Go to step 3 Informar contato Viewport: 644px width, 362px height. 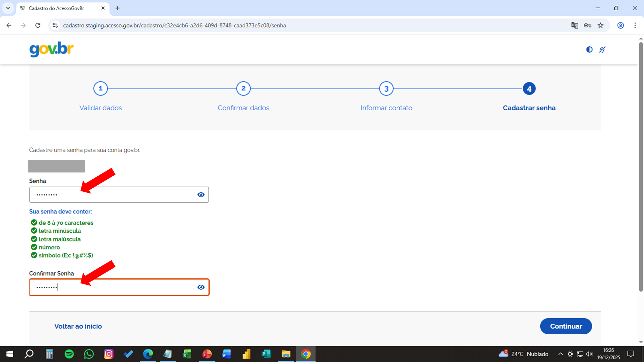(386, 88)
